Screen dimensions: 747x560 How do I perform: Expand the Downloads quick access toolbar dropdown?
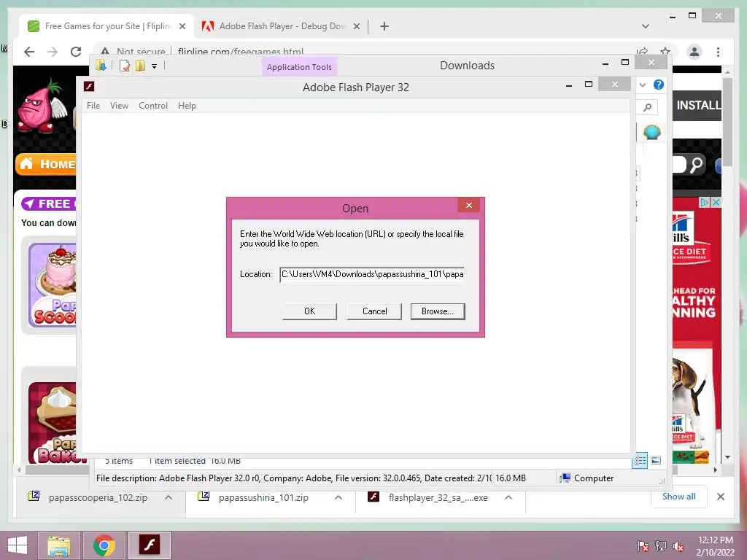coord(155,66)
